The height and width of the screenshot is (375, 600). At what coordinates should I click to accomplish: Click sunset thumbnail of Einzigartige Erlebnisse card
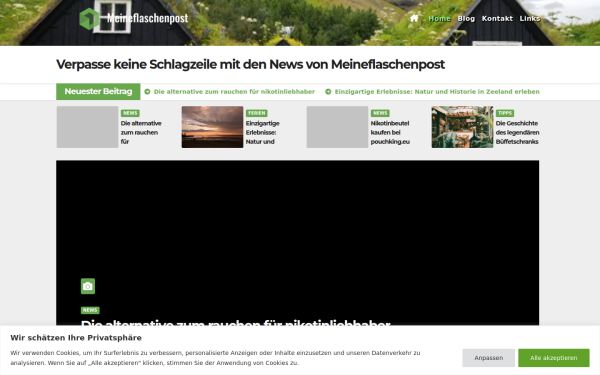(212, 127)
